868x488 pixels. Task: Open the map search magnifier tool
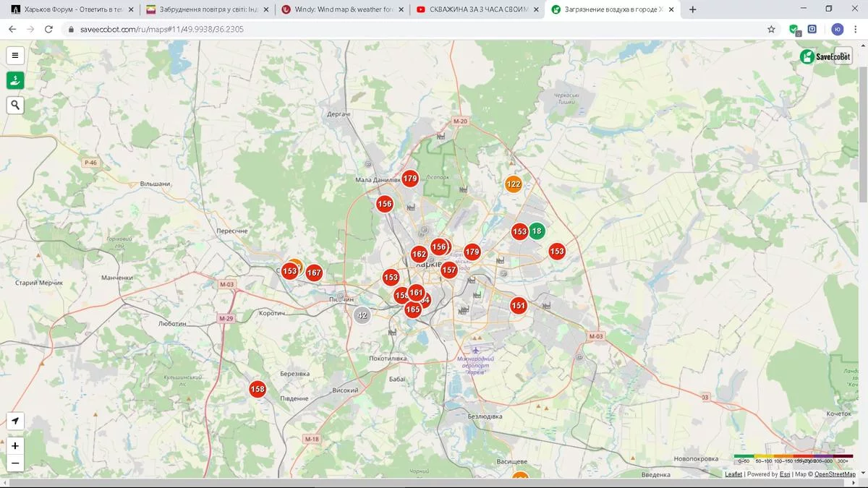(x=15, y=106)
